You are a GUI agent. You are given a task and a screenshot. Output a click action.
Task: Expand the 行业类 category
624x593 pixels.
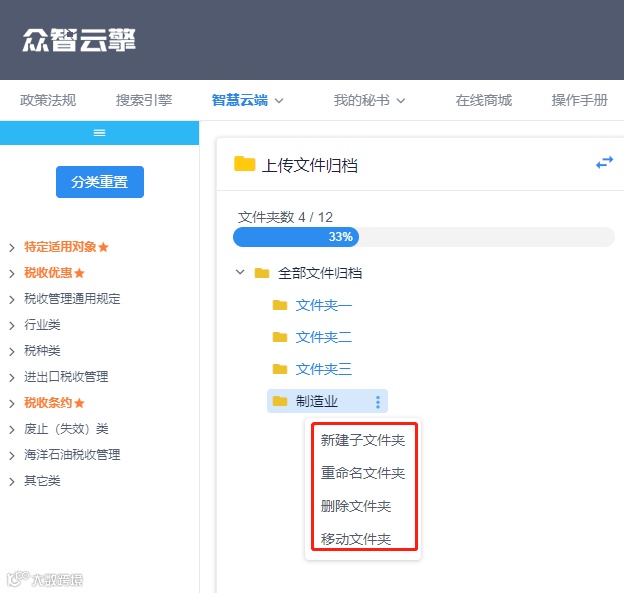click(x=12, y=326)
